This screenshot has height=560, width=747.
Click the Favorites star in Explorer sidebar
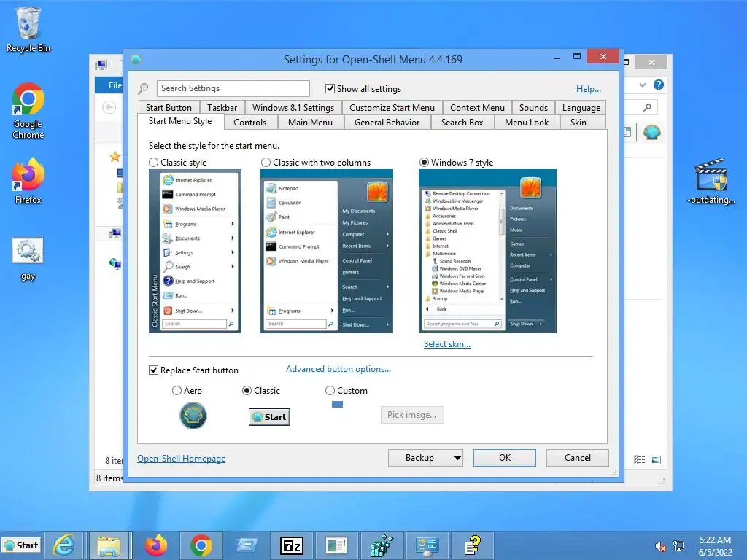(x=115, y=156)
